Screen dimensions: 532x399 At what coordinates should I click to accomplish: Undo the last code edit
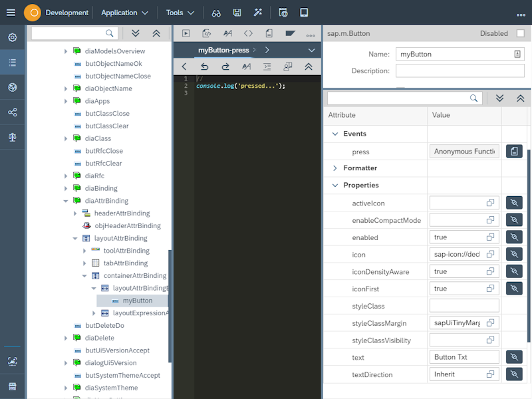click(205, 66)
